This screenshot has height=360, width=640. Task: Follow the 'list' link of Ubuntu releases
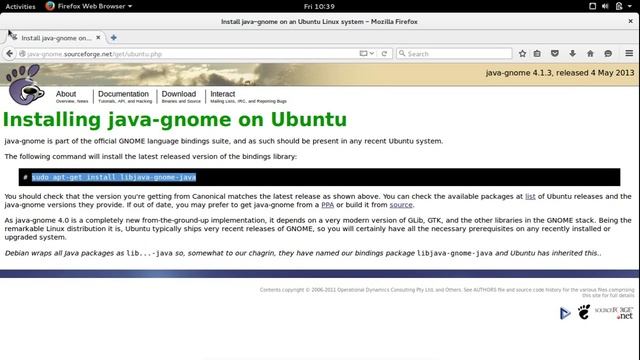point(530,196)
